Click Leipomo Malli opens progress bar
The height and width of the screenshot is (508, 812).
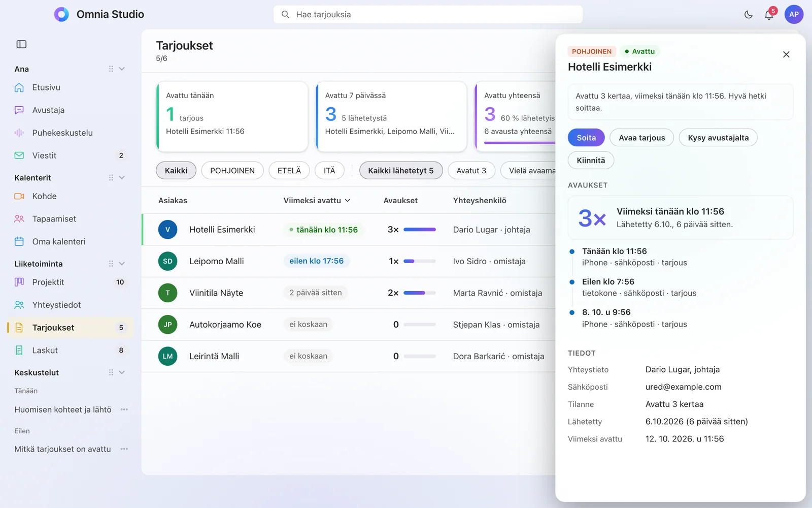pos(420,261)
